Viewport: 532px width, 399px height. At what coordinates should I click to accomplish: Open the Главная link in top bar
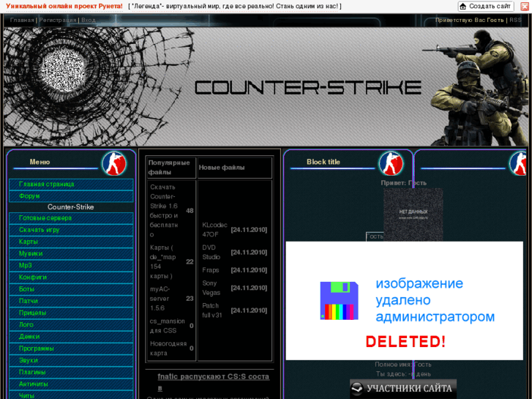point(22,20)
